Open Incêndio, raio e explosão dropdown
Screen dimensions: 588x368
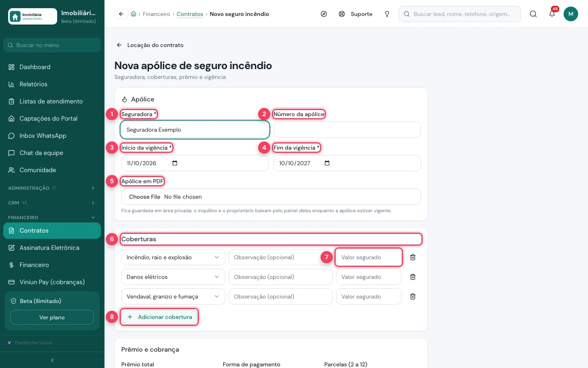173,257
